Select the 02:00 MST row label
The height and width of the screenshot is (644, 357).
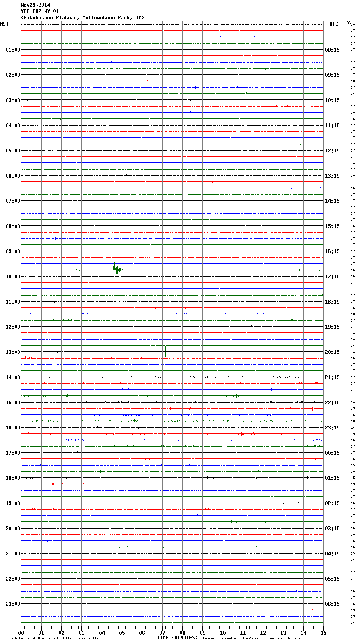13,75
